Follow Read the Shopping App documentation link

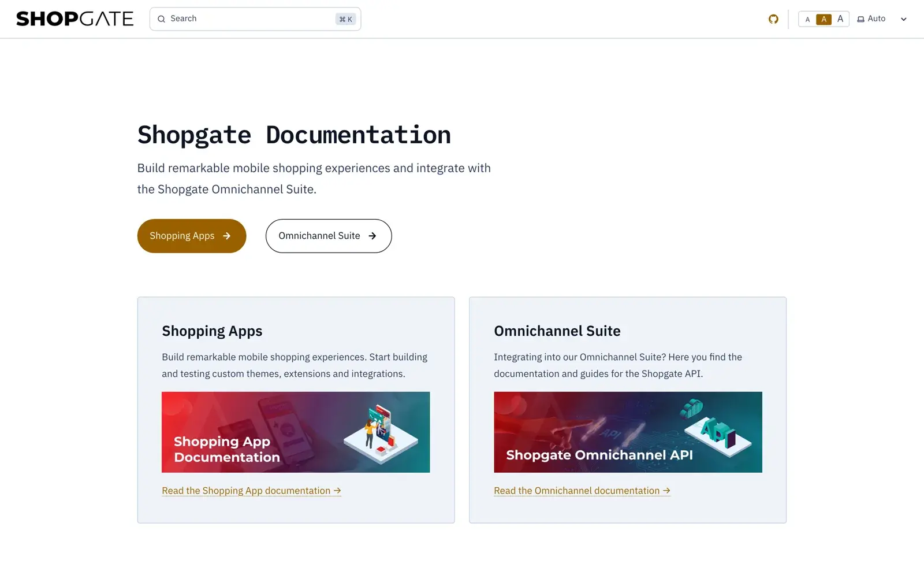(x=251, y=491)
